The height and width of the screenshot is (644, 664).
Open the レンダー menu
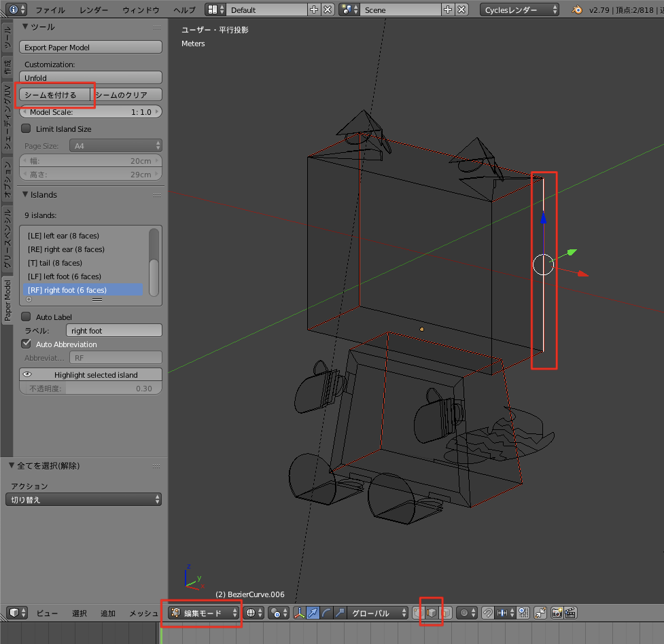94,10
